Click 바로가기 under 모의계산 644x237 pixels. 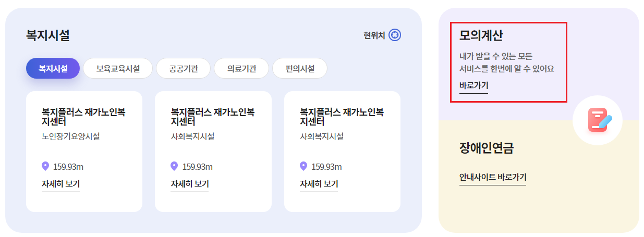coord(473,86)
